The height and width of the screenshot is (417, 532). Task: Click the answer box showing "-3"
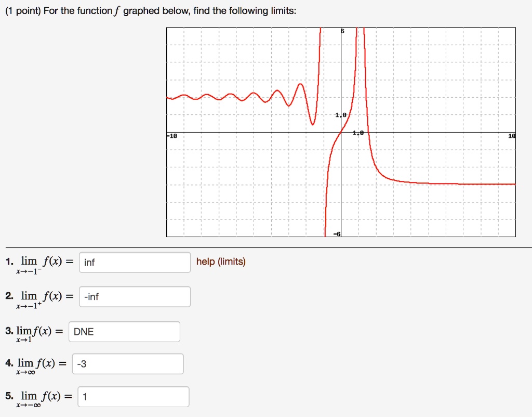pos(127,363)
